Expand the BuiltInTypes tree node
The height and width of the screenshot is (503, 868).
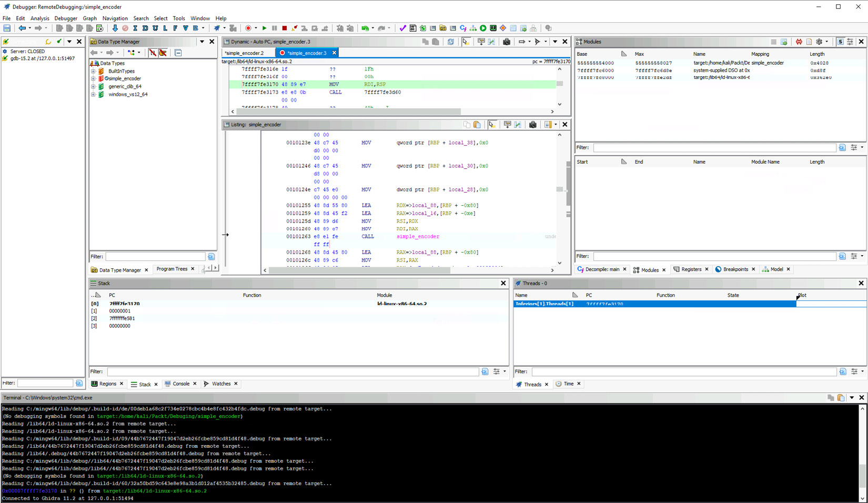point(94,71)
